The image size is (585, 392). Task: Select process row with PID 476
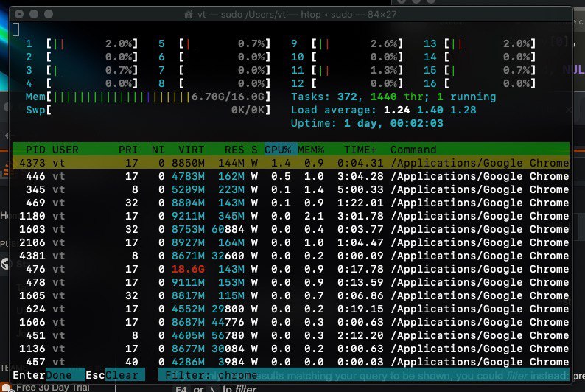[291, 269]
